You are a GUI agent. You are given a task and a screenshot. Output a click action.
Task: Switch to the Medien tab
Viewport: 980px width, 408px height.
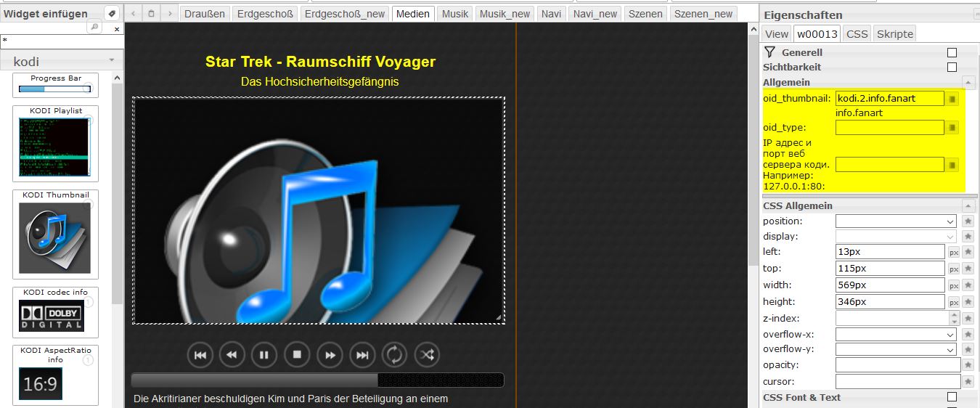tap(413, 14)
